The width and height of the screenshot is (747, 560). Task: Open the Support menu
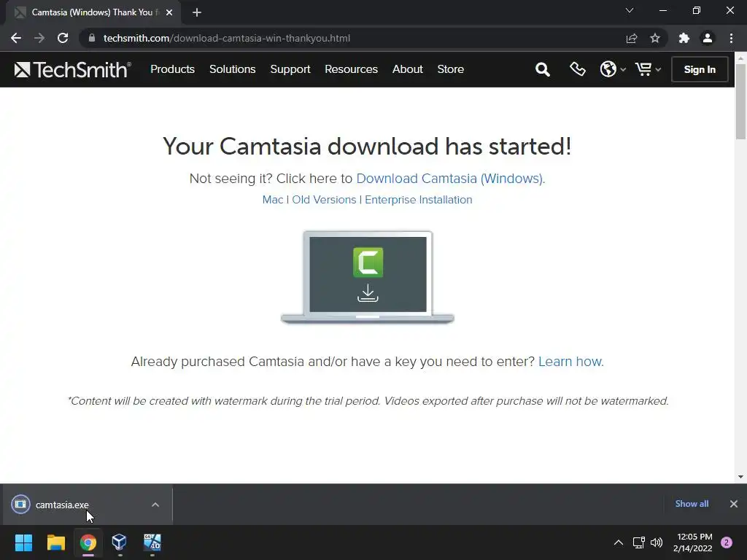290,69
